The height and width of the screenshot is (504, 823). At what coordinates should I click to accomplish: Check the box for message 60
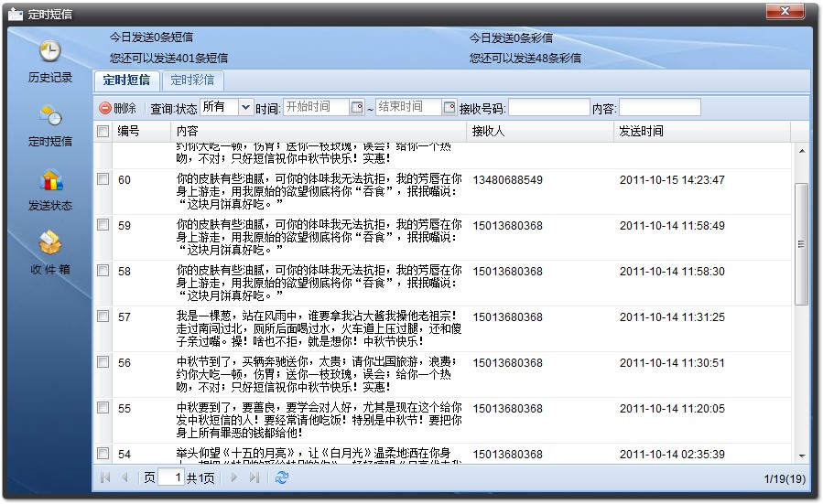103,179
